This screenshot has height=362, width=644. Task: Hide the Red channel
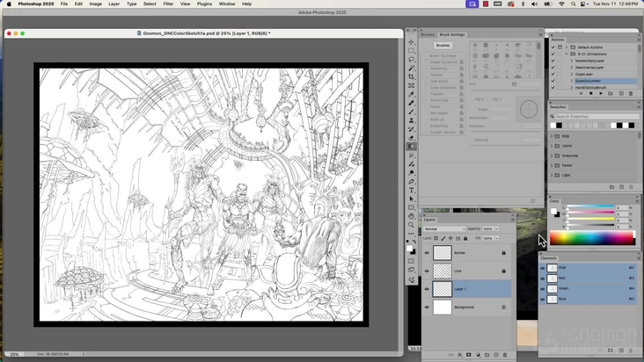click(x=543, y=278)
